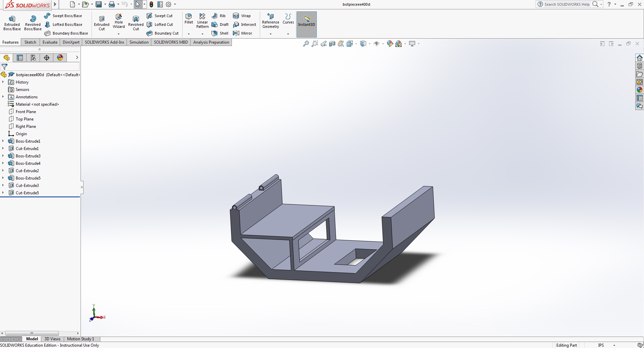
Task: Click the feature tree horizontal scrollbar
Action: tap(32, 333)
